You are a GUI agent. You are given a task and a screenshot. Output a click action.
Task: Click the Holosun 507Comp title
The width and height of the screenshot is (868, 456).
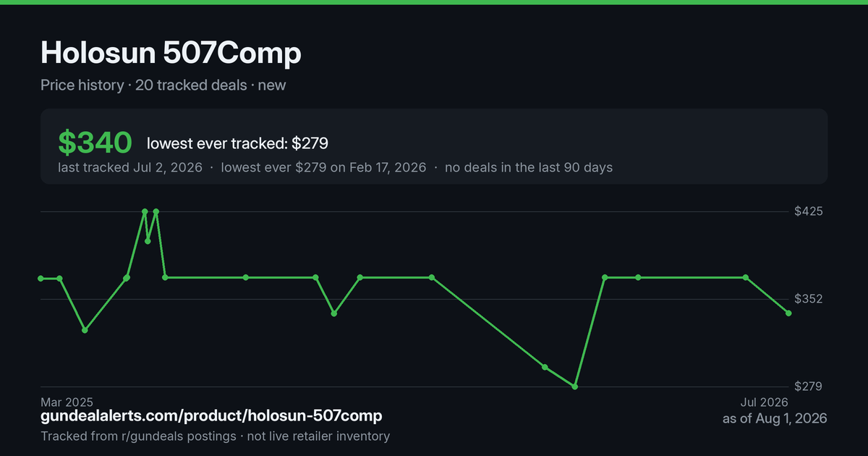pos(171,53)
